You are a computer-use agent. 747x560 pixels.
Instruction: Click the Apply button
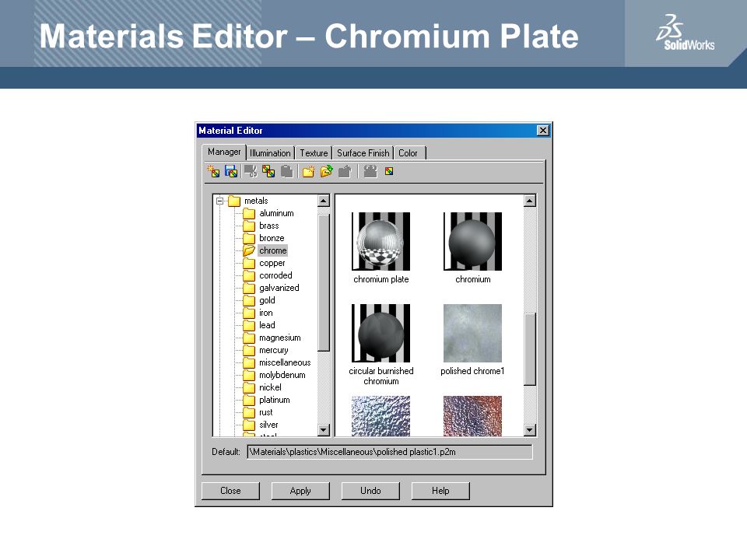pos(300,491)
